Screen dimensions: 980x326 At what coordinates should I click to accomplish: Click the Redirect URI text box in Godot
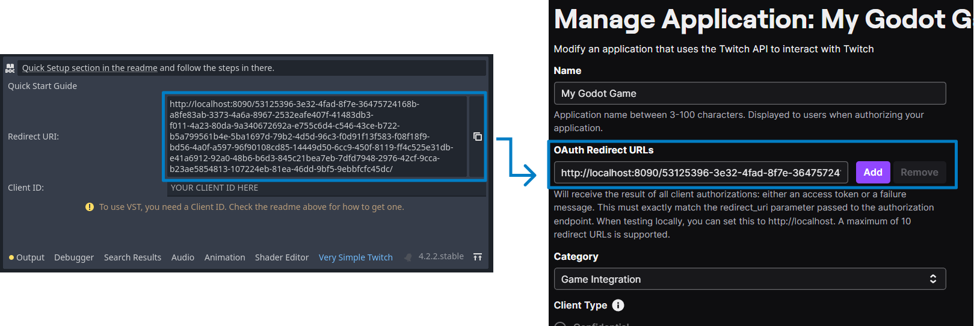coord(316,137)
